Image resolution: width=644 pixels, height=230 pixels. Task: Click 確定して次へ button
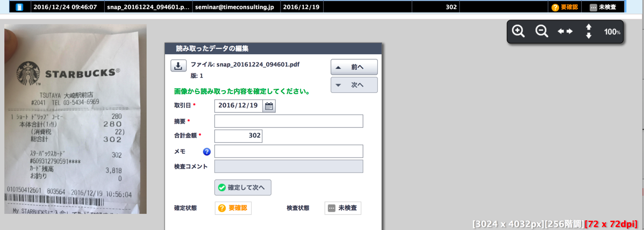pos(243,188)
